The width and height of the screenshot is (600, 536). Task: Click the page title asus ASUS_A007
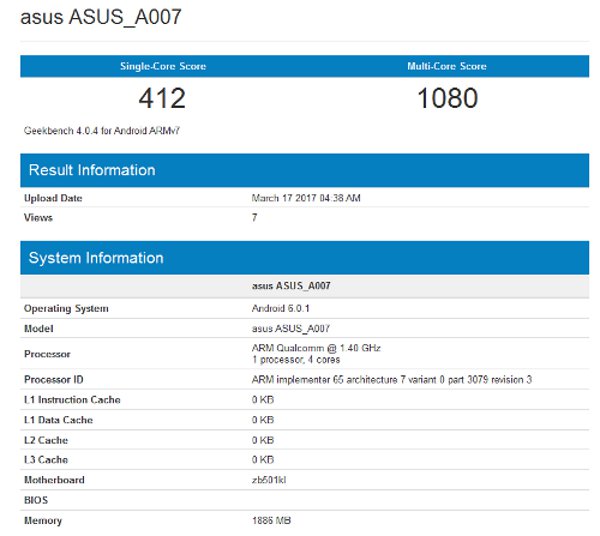point(101,17)
